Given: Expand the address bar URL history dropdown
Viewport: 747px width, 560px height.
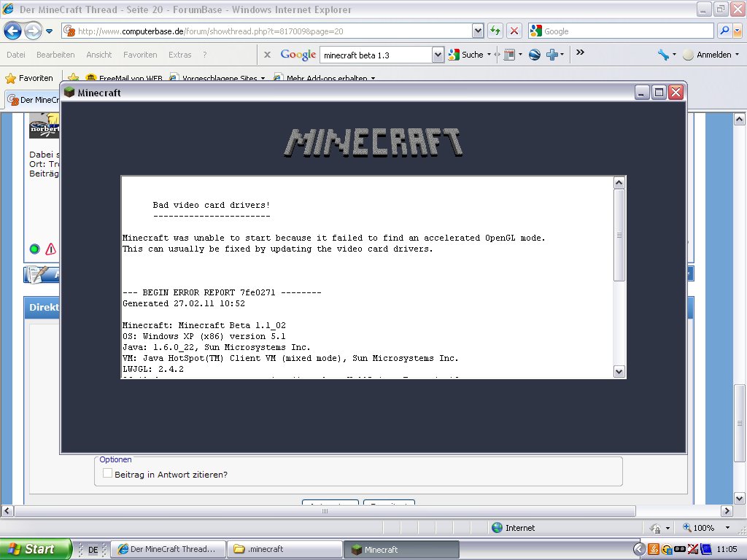Looking at the screenshot, I should 479,31.
